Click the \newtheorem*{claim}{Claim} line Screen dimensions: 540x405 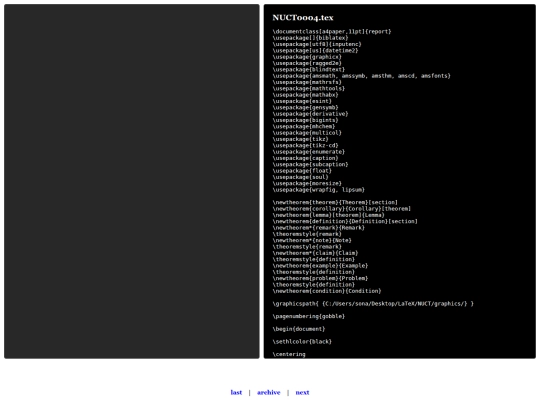pos(315,253)
